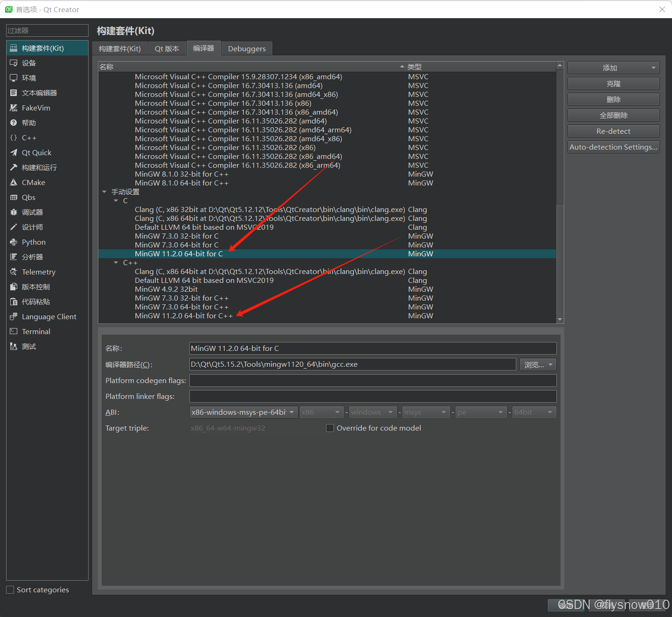672x617 pixels.
Task: Open Auto-detection Settings
Action: point(614,147)
